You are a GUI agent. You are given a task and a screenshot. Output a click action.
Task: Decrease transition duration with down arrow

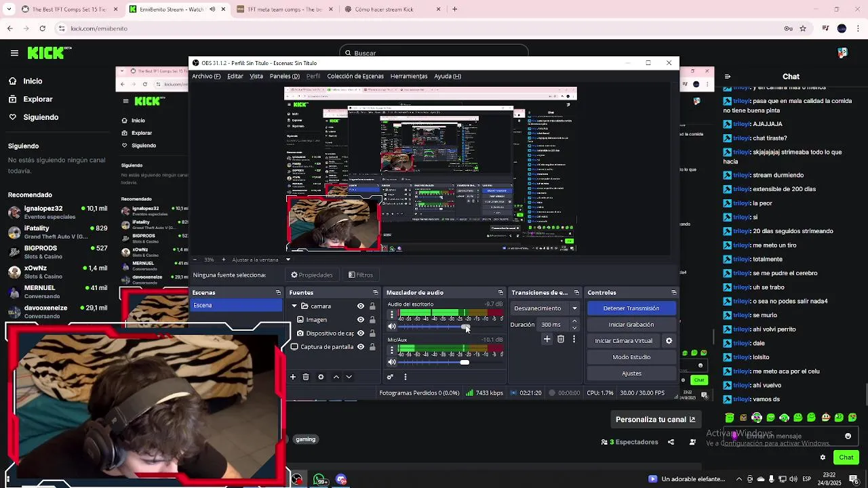coord(575,328)
